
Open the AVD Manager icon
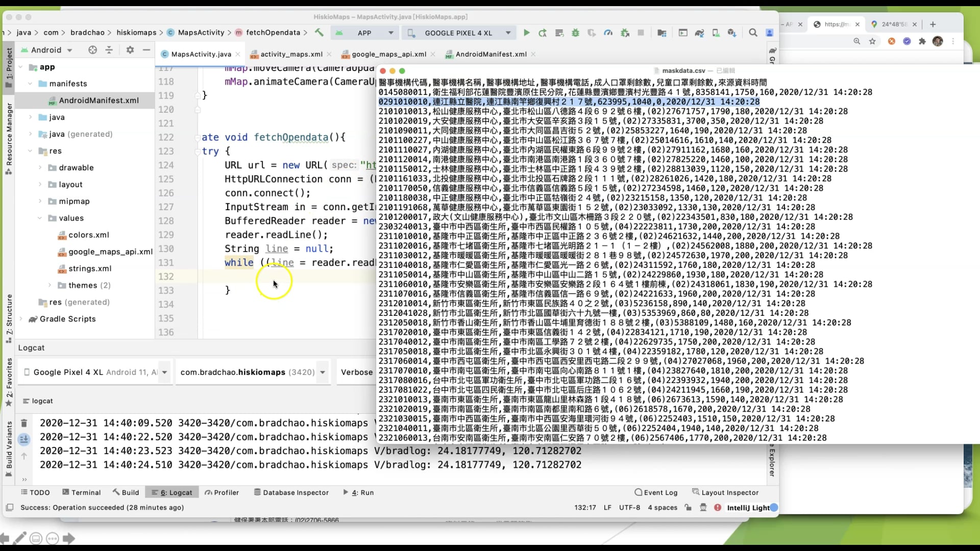(716, 33)
